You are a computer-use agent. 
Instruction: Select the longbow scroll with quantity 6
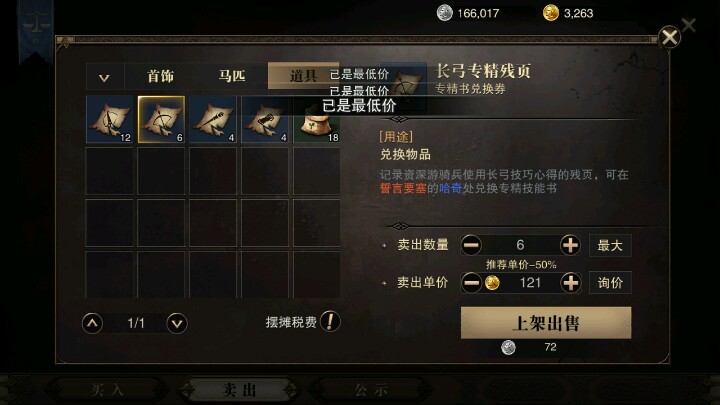(x=161, y=119)
